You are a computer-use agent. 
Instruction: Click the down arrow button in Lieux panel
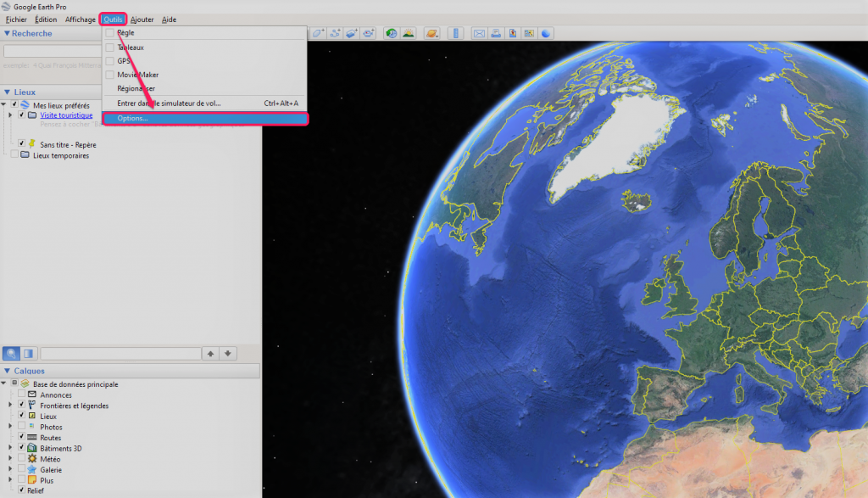[x=228, y=354]
